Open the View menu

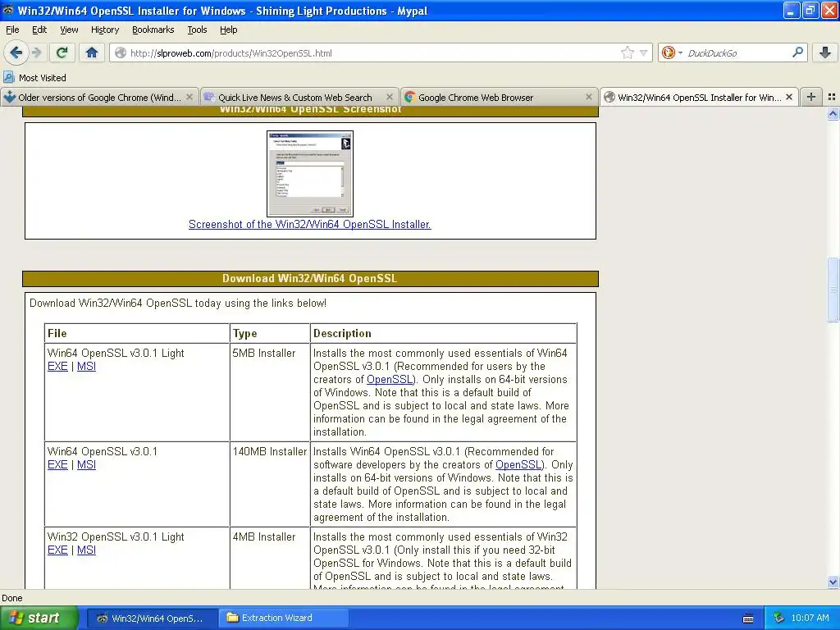pos(69,30)
